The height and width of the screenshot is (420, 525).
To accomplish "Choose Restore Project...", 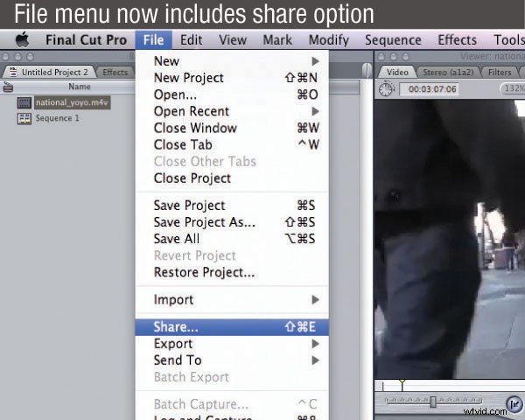I will (232, 272).
